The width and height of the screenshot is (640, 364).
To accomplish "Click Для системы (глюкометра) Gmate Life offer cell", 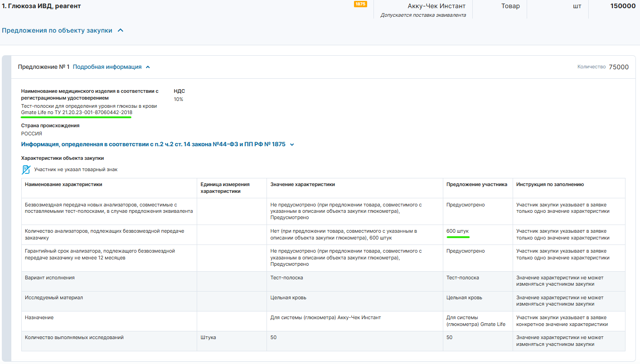I will tap(478, 321).
